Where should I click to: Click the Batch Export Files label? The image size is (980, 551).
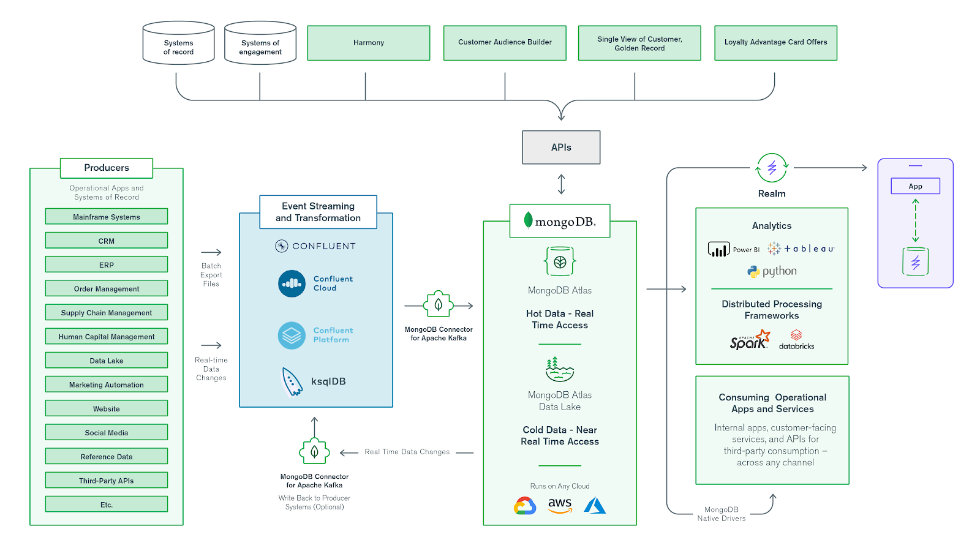[211, 275]
